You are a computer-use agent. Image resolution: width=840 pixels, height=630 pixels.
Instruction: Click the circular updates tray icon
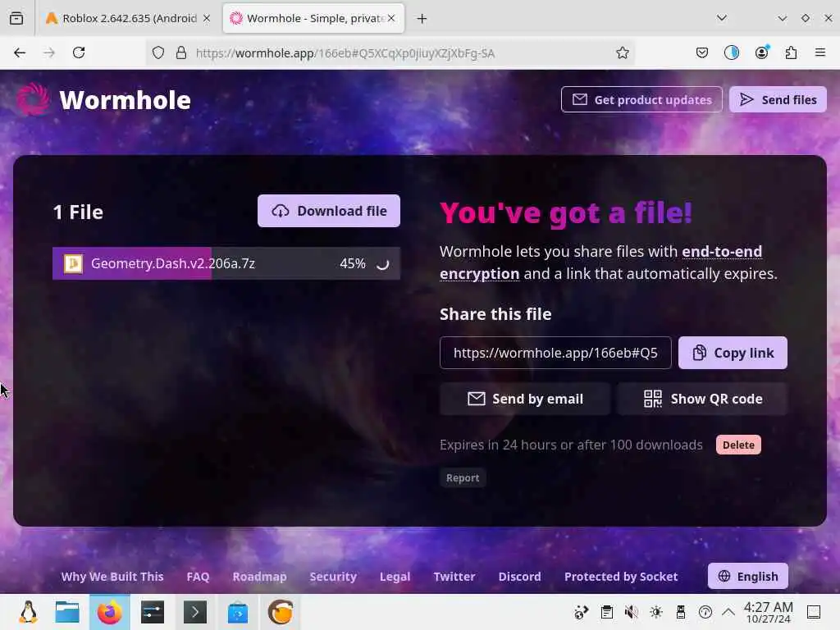pyautogui.click(x=705, y=612)
